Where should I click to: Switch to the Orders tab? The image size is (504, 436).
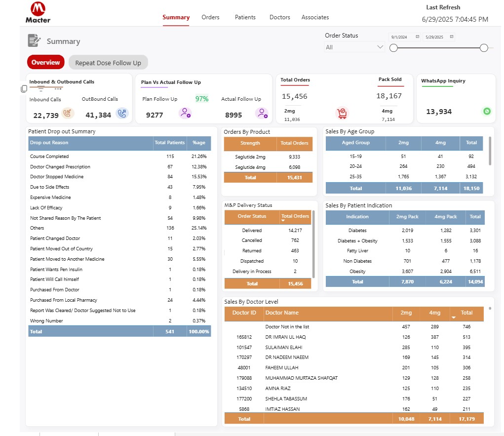(210, 17)
